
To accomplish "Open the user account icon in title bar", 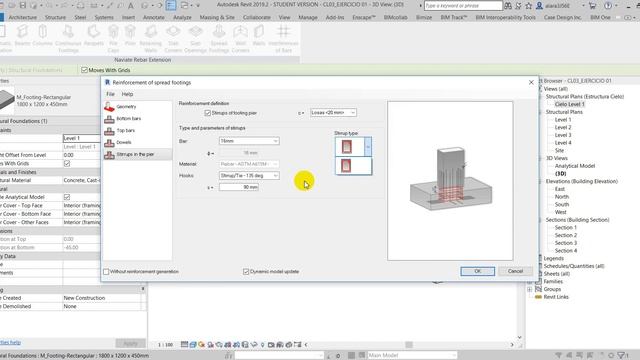I will pyautogui.click(x=539, y=6).
